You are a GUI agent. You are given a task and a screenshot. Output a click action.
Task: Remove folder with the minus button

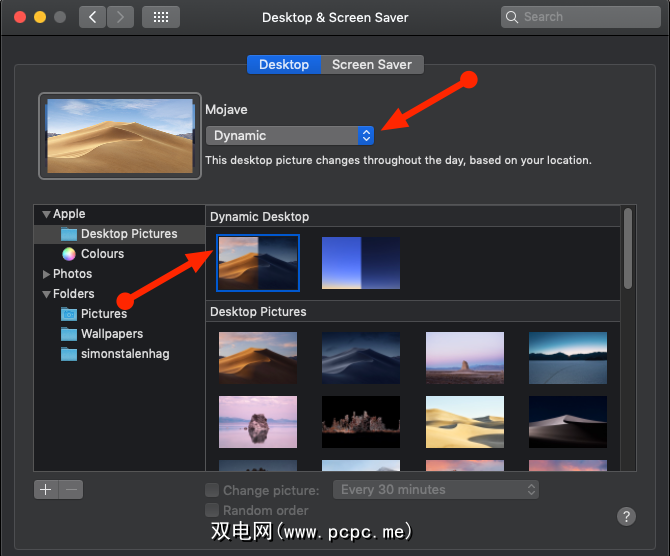pyautogui.click(x=71, y=489)
